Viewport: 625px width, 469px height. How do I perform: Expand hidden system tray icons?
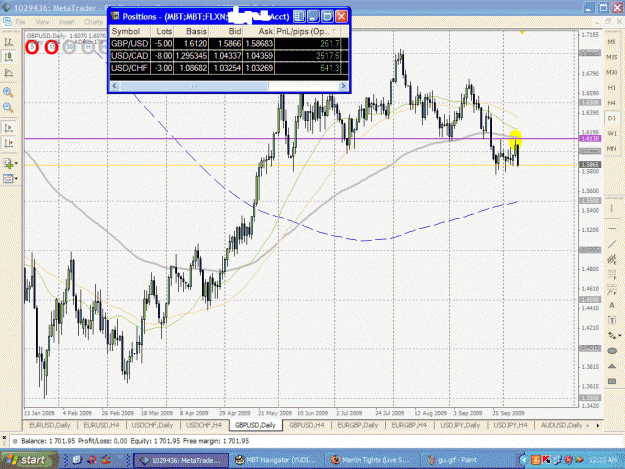pyautogui.click(x=524, y=460)
